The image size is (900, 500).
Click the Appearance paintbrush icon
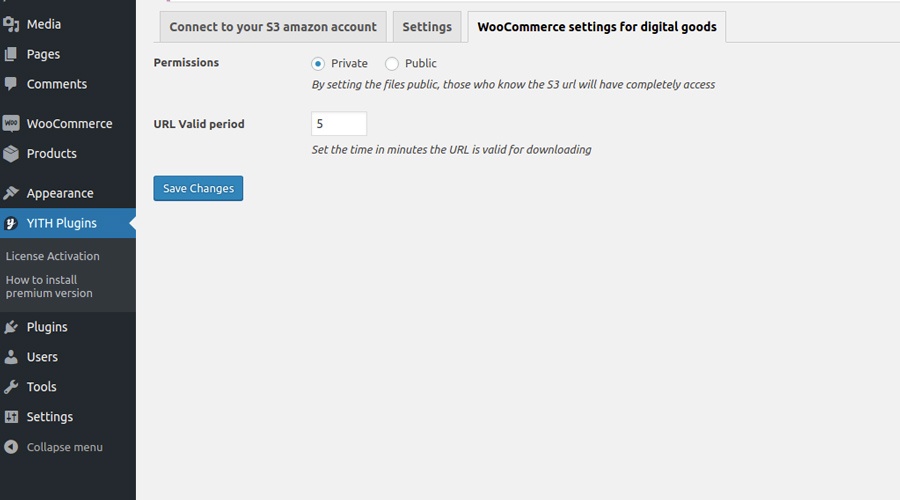point(10,193)
